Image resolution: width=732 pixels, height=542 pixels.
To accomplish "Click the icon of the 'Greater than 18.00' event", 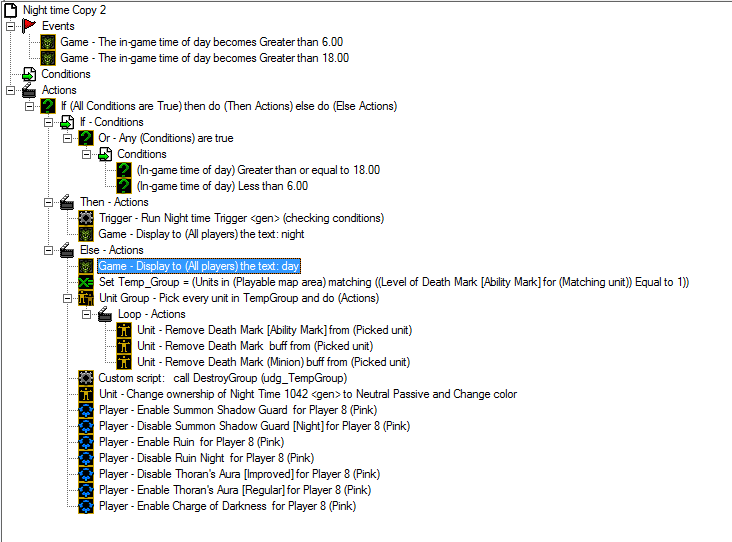I will click(x=48, y=58).
